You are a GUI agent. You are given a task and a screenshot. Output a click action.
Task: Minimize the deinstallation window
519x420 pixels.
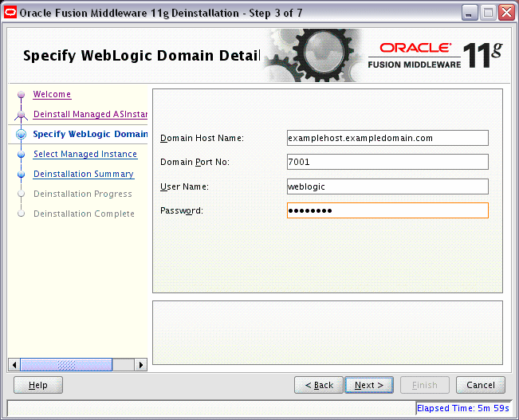[469, 14]
